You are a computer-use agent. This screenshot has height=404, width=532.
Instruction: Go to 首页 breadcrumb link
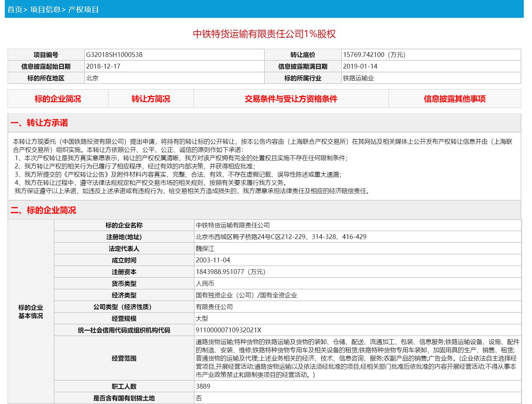[15, 10]
